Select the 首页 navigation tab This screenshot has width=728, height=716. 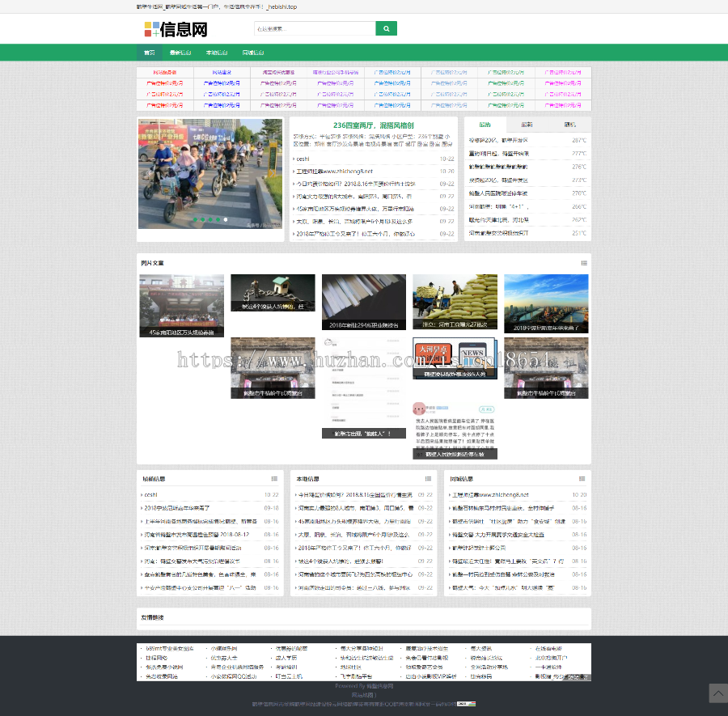click(149, 53)
